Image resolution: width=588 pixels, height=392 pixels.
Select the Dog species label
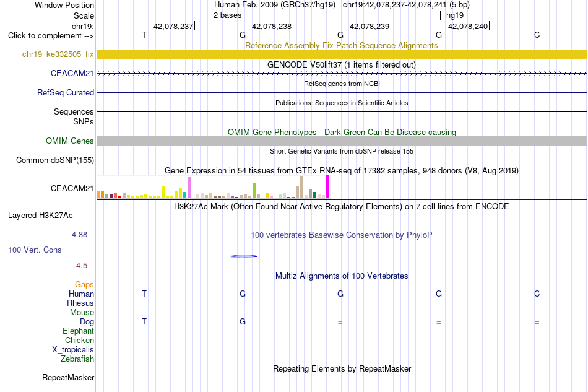click(87, 322)
